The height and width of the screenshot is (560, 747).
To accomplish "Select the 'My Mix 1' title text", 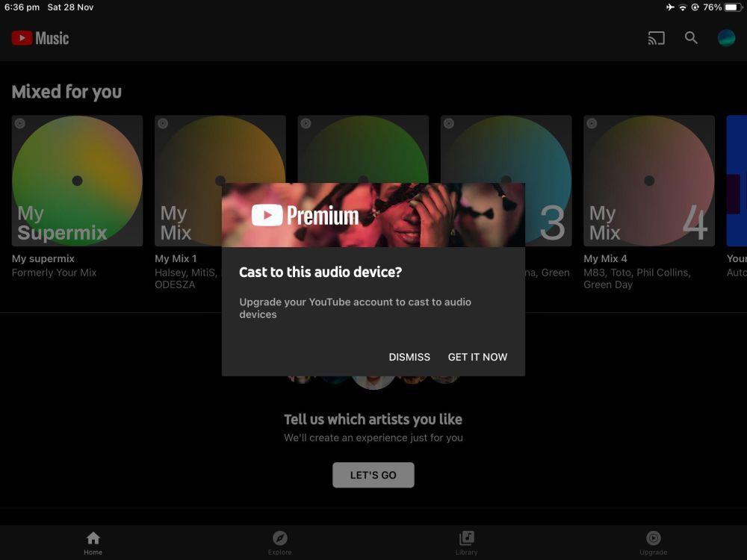I will (x=176, y=258).
